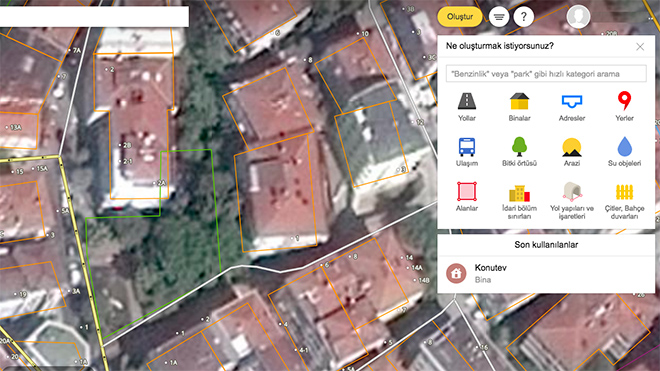The height and width of the screenshot is (371, 660).
Task: Select İdari bölüm sınırları icon
Action: (x=519, y=193)
